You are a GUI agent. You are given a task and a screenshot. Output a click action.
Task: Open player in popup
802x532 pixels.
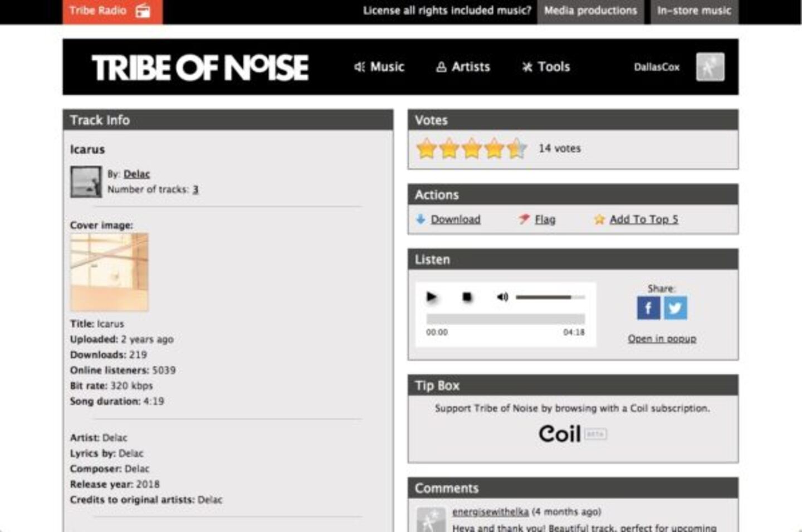click(662, 339)
